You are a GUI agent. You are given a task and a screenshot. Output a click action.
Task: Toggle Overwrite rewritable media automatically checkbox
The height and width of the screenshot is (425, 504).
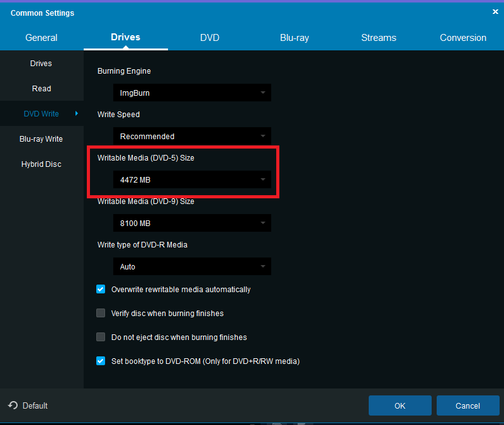click(101, 290)
